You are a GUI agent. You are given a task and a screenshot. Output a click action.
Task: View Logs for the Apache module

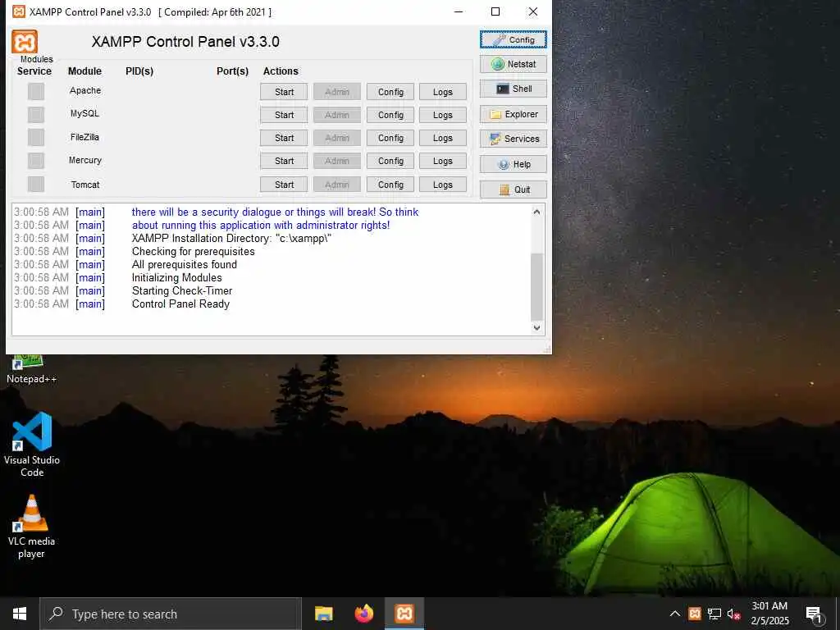click(443, 92)
